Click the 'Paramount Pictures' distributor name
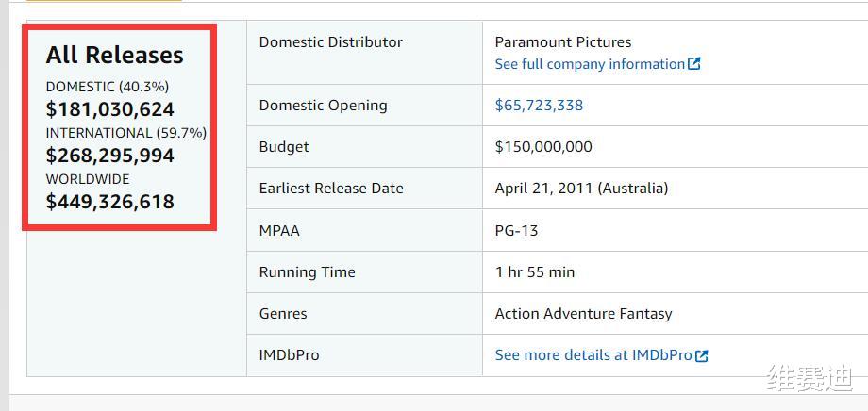The image size is (868, 411). [x=563, y=42]
